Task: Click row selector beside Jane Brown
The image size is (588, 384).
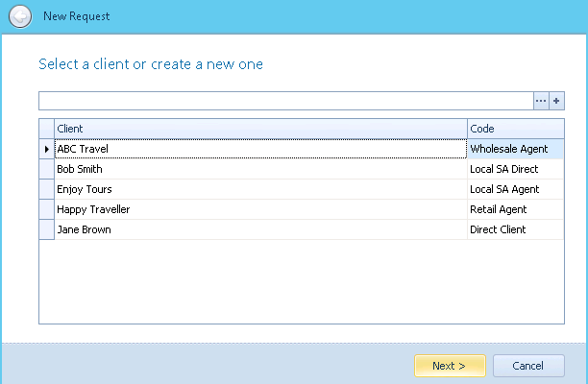Action: 46,229
